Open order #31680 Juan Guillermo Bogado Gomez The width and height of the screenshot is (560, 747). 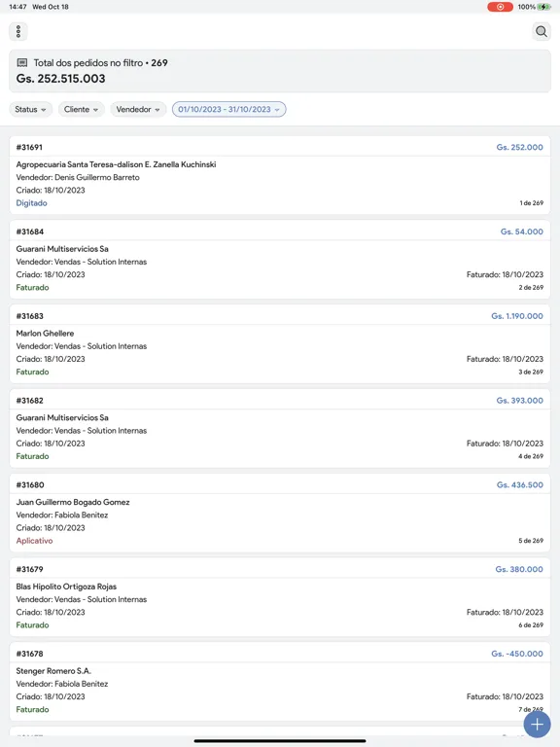click(280, 513)
